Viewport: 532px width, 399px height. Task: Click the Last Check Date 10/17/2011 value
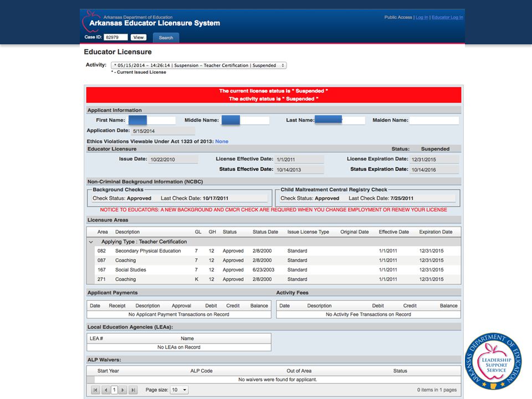click(216, 198)
